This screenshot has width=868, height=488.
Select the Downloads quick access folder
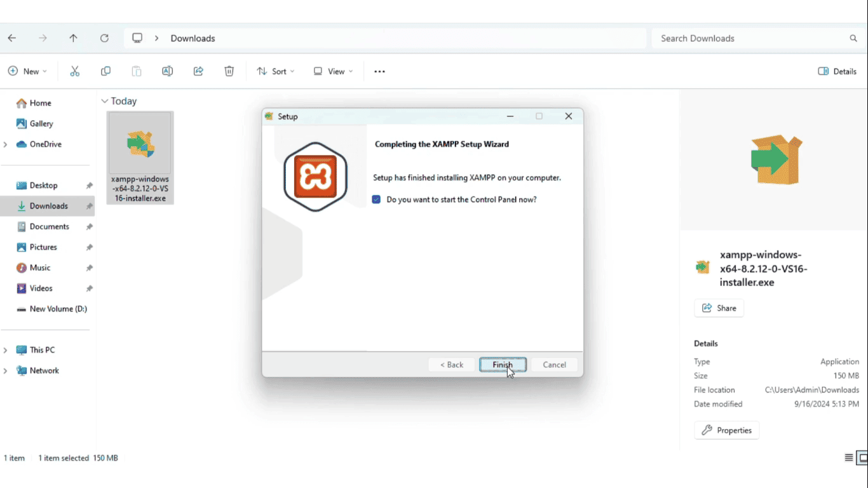click(48, 206)
